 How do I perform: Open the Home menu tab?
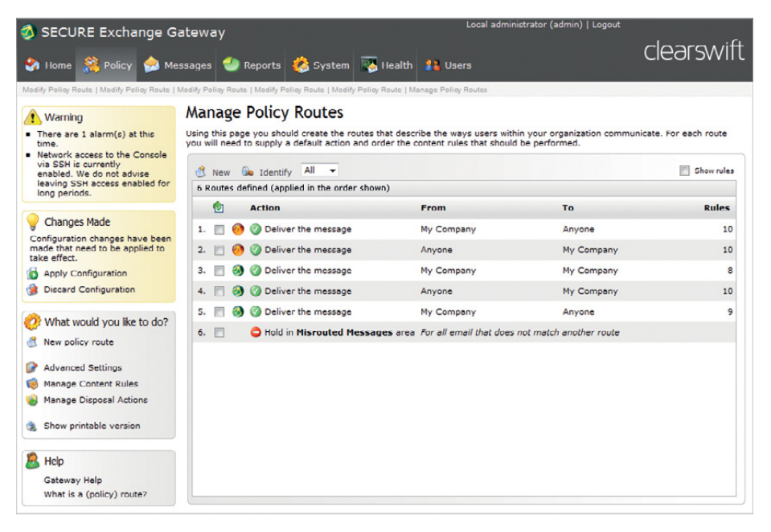(x=48, y=65)
